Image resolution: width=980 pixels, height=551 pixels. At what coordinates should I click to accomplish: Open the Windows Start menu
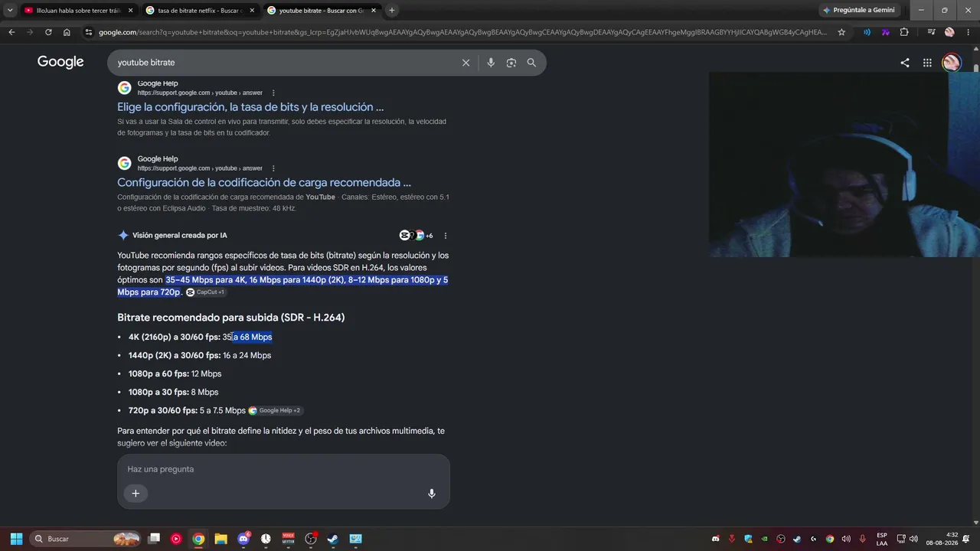tap(16, 539)
